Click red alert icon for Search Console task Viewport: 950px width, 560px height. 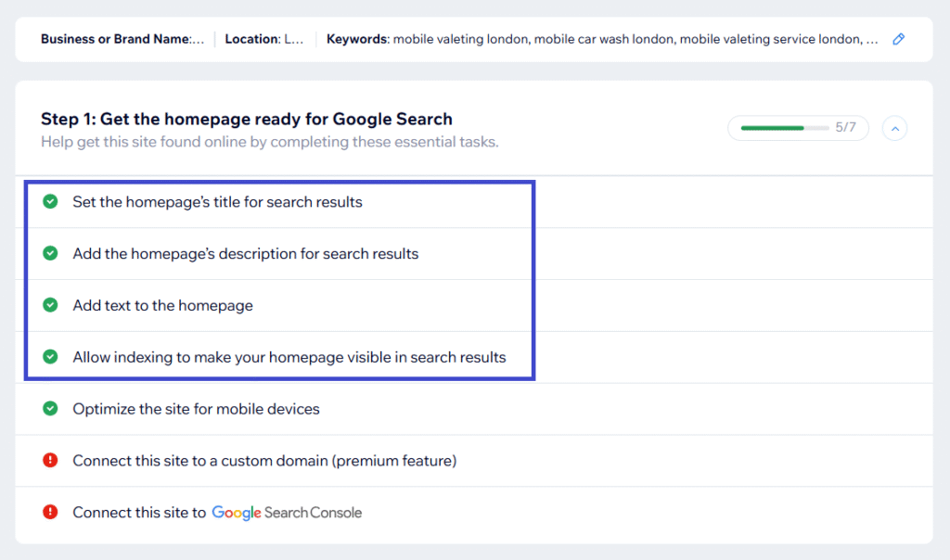50,513
